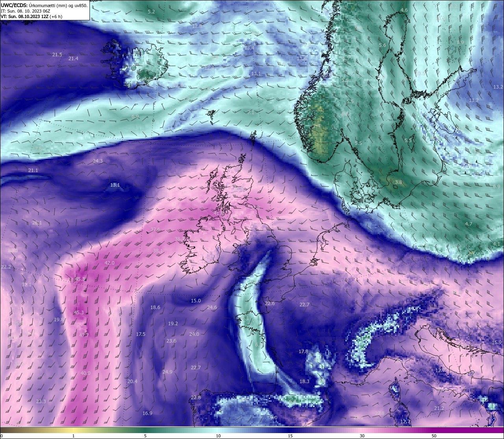Screen dimensions: 504x439
Task: Click the value 24.3 in the Atlantic
Action: click(x=98, y=161)
